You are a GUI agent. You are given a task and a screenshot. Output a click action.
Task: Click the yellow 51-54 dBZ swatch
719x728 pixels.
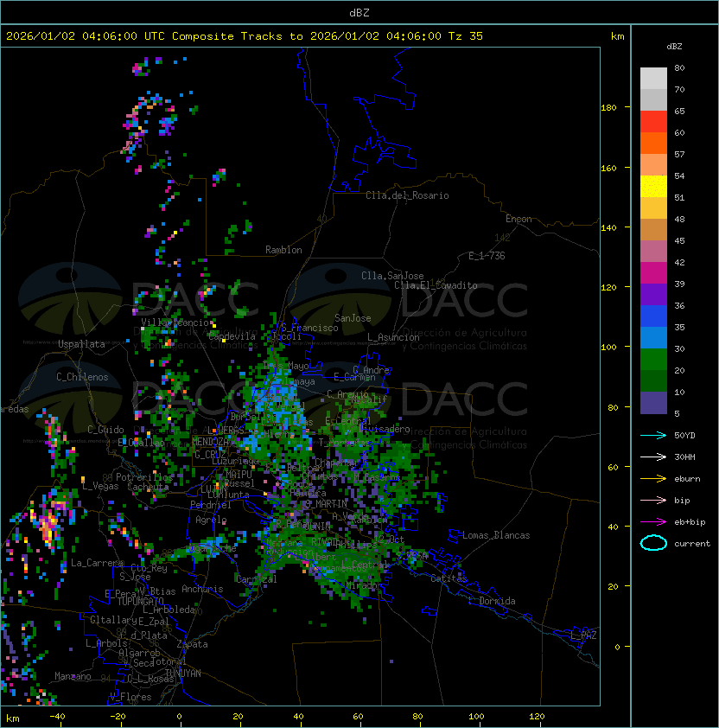(653, 186)
